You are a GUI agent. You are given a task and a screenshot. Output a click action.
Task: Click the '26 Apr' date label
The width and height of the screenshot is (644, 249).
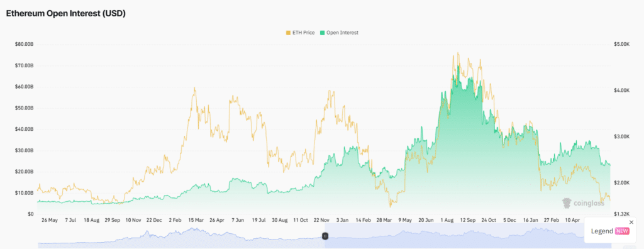pos(217,220)
